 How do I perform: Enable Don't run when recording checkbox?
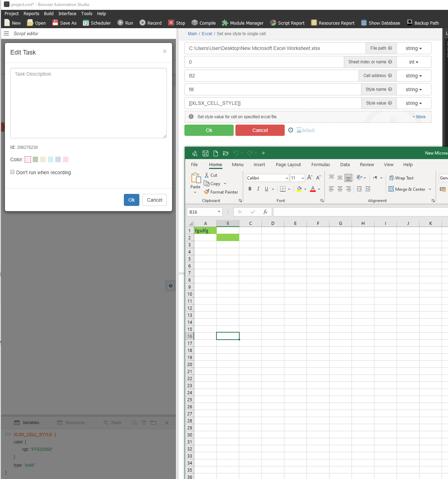tap(12, 172)
